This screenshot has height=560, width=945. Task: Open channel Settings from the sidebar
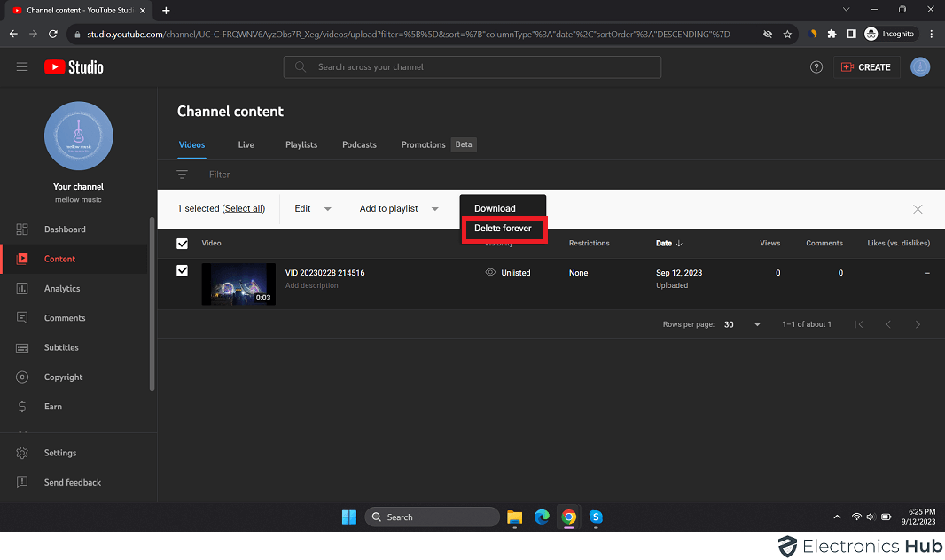[60, 453]
